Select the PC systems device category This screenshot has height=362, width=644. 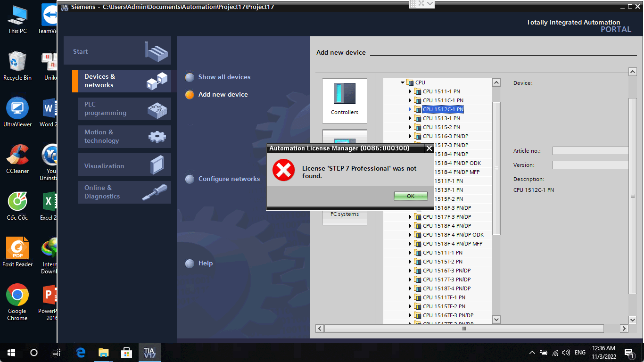tap(344, 214)
